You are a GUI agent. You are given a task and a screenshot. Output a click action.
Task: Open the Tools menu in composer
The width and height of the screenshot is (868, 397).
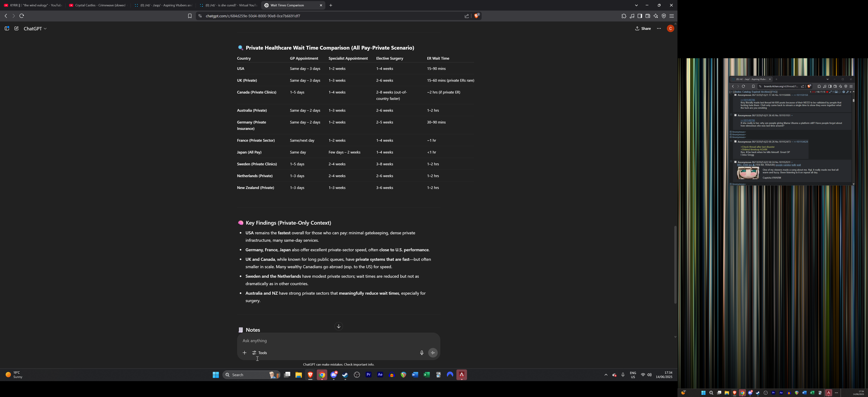260,353
